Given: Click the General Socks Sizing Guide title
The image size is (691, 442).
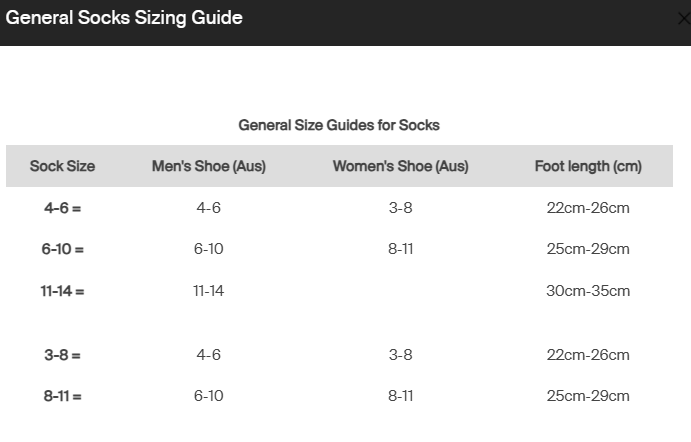Looking at the screenshot, I should click(x=124, y=18).
